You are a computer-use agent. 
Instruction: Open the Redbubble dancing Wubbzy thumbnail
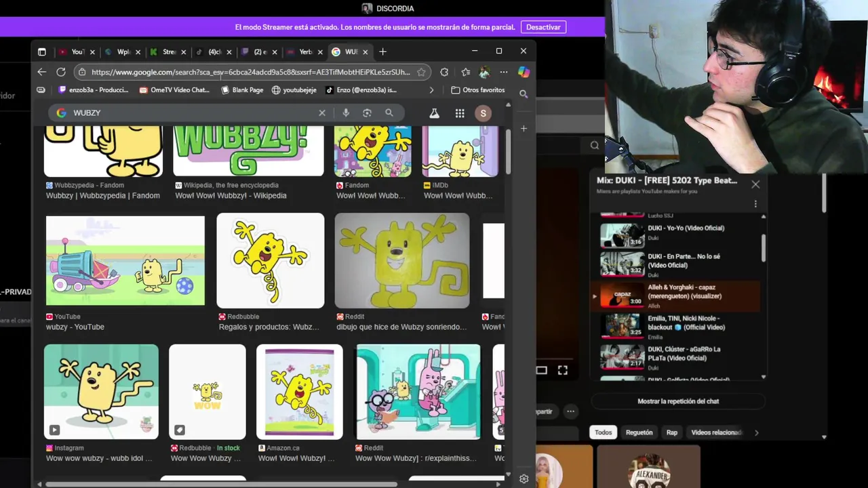(x=271, y=260)
